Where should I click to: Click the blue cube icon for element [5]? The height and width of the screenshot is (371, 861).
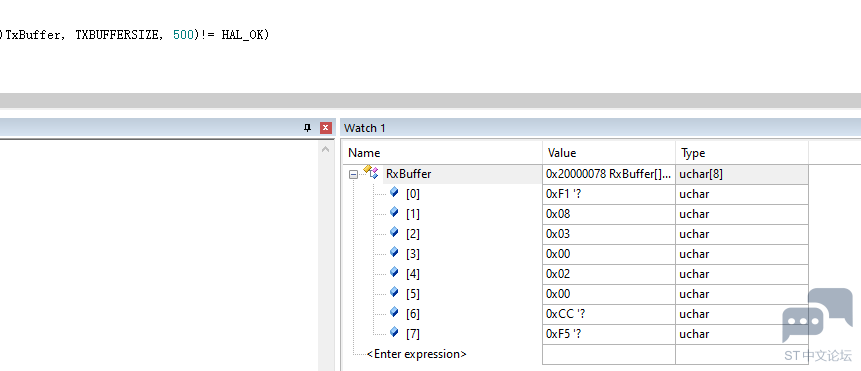coord(394,292)
